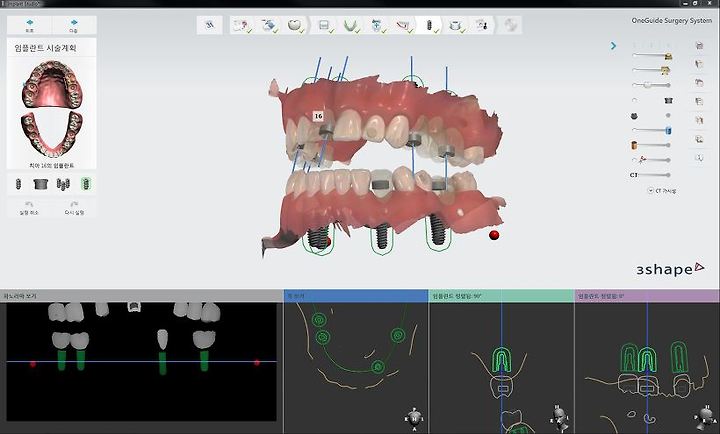Click the 다시 실행 redo button
The height and width of the screenshot is (434, 720).
tap(74, 208)
